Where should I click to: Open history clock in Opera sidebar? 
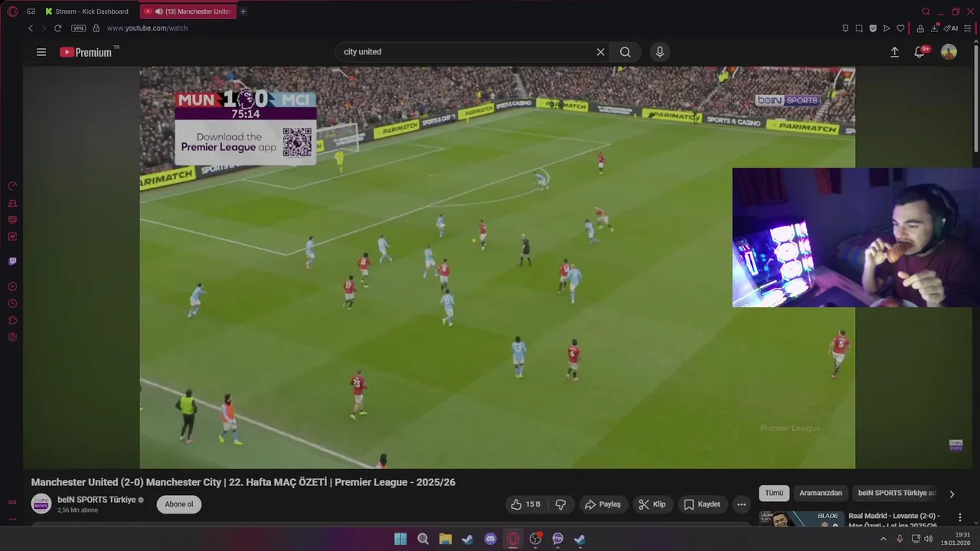(x=12, y=303)
